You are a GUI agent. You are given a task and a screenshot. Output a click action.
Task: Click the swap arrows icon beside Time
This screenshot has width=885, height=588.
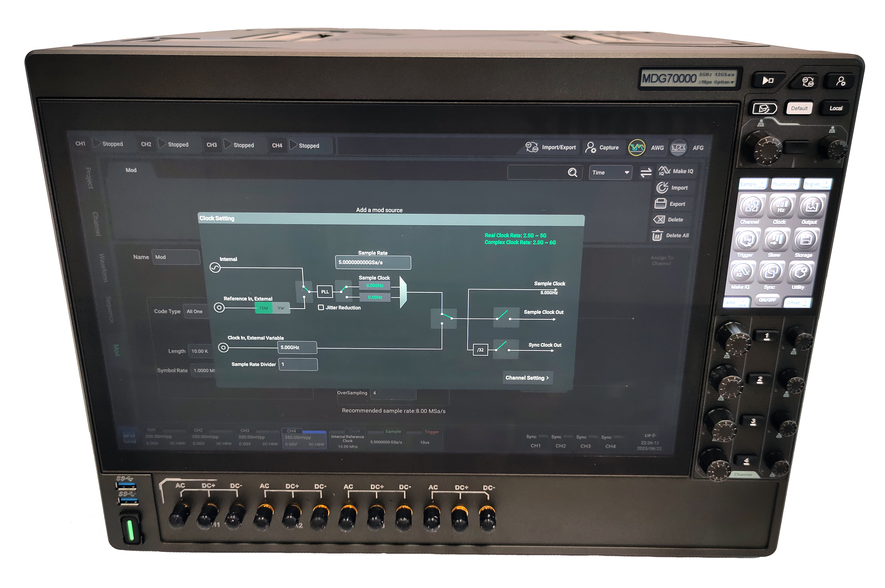[646, 173]
